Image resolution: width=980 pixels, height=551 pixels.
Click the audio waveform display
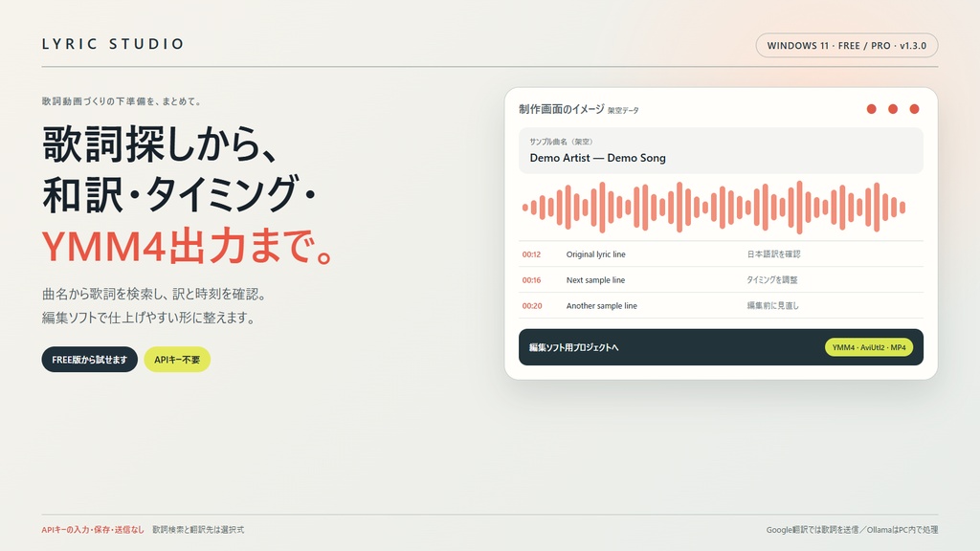coord(714,208)
